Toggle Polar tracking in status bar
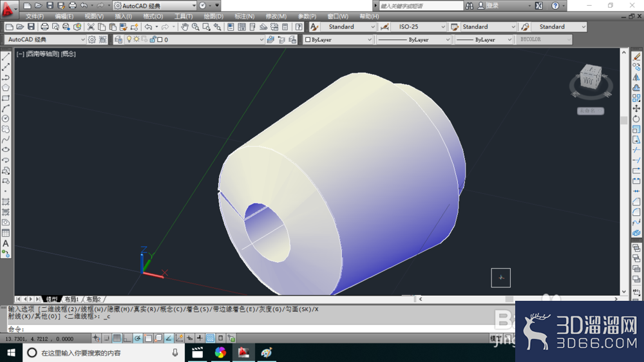 (x=138, y=338)
